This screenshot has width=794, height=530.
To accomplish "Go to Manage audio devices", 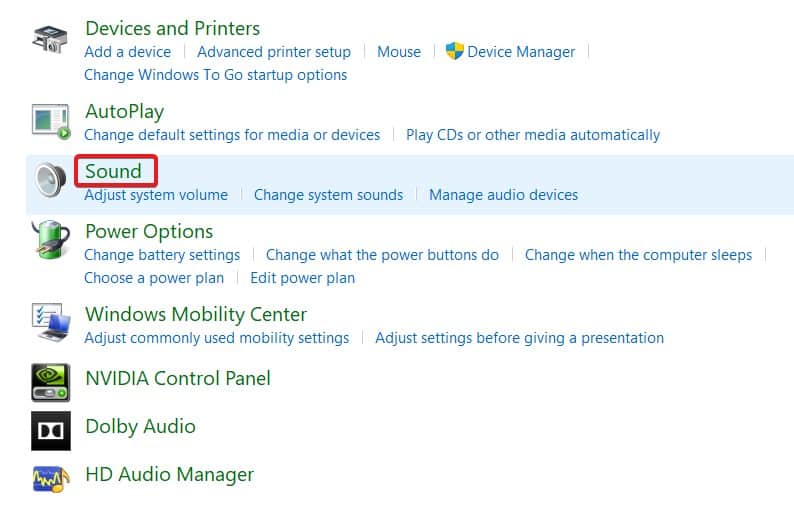I will (503, 195).
